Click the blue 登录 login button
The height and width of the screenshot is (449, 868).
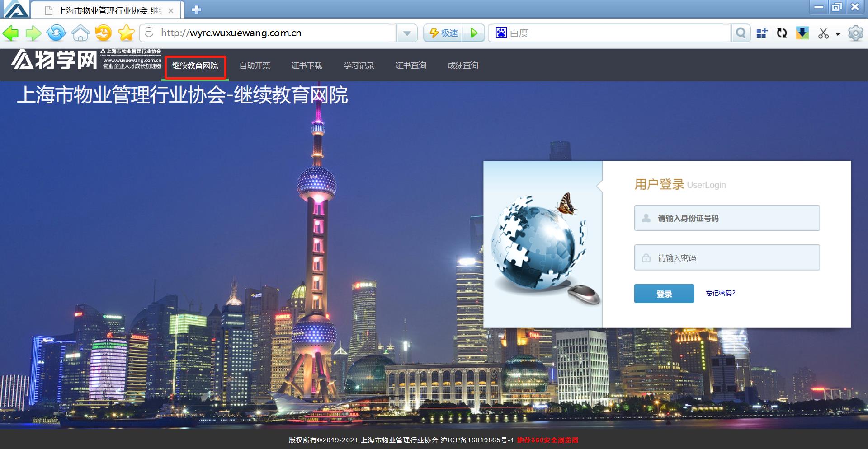pyautogui.click(x=664, y=294)
